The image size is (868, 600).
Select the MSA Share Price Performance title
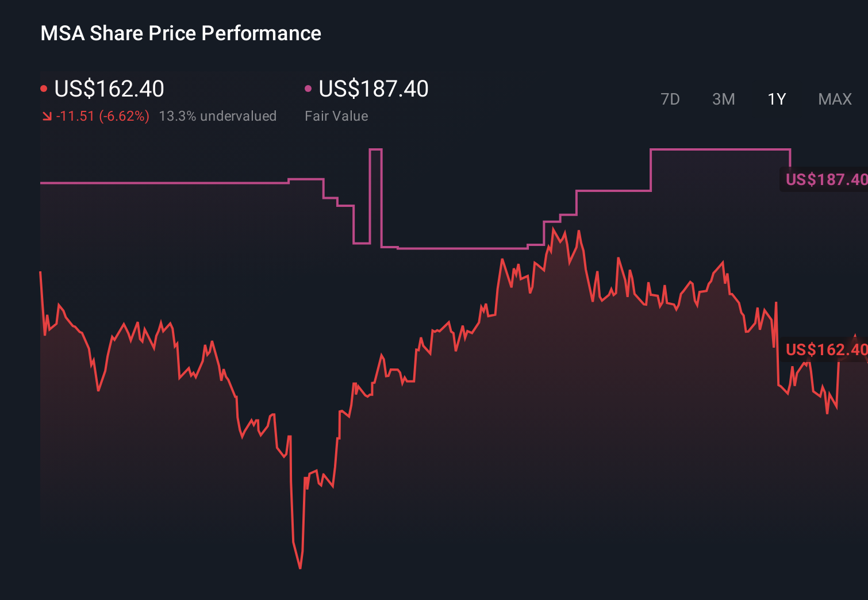coord(180,33)
